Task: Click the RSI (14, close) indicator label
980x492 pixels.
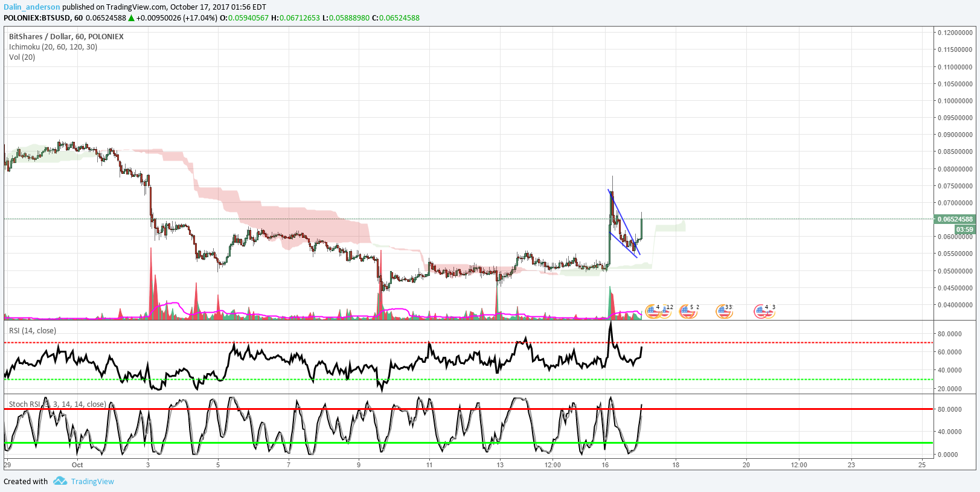Action: [33, 331]
